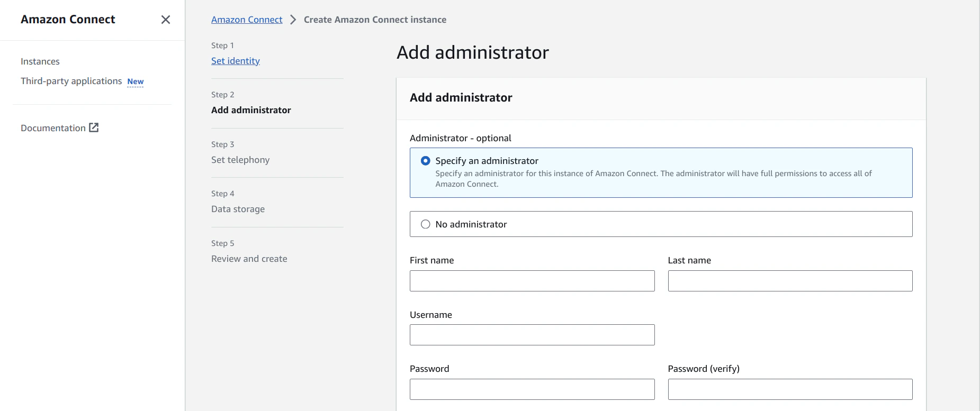Focus the Password (verify) field
This screenshot has width=980, height=411.
[790, 389]
